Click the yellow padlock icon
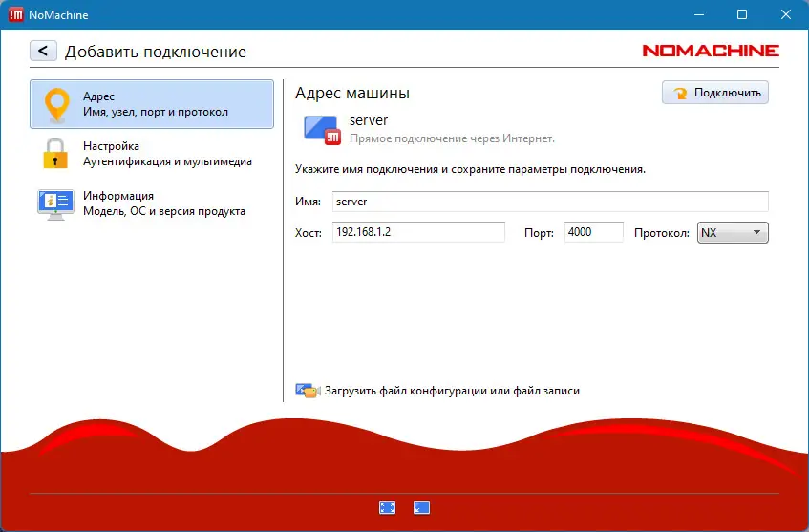Image resolution: width=809 pixels, height=532 pixels. pos(55,154)
